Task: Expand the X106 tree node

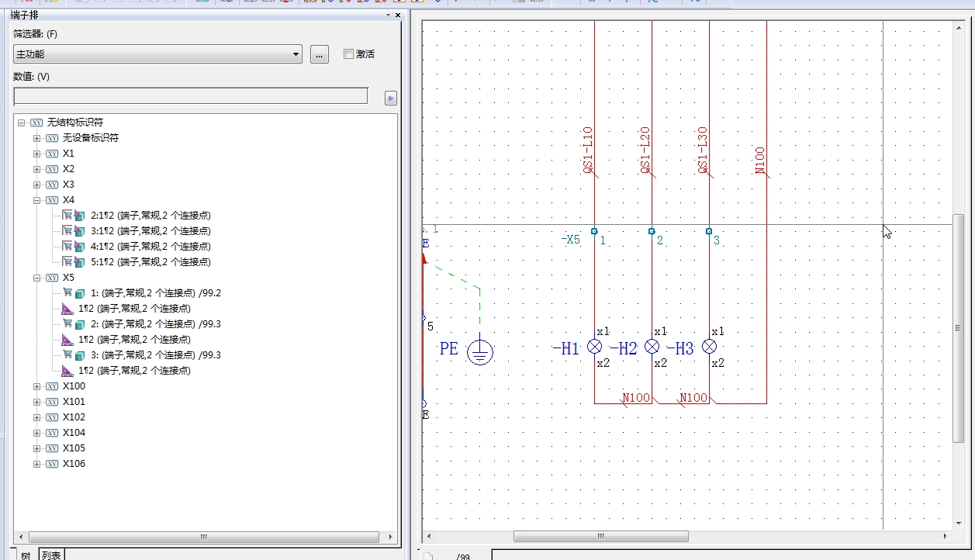Action: (x=36, y=464)
